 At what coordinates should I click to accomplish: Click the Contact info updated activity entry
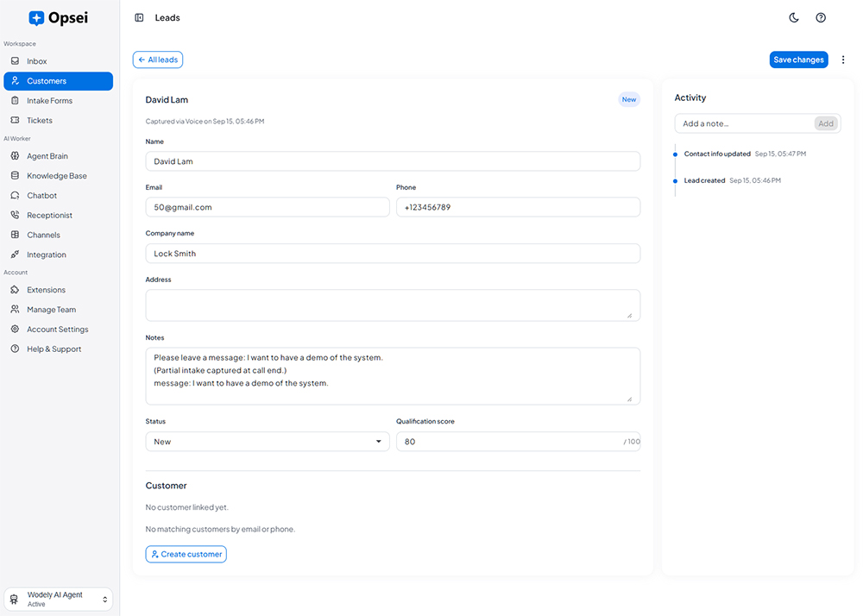tap(745, 154)
